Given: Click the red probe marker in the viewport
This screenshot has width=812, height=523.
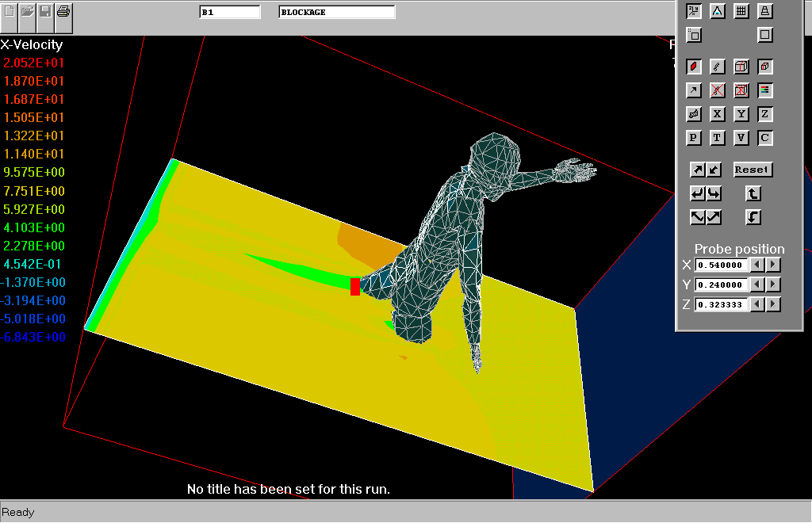Looking at the screenshot, I should pyautogui.click(x=354, y=287).
